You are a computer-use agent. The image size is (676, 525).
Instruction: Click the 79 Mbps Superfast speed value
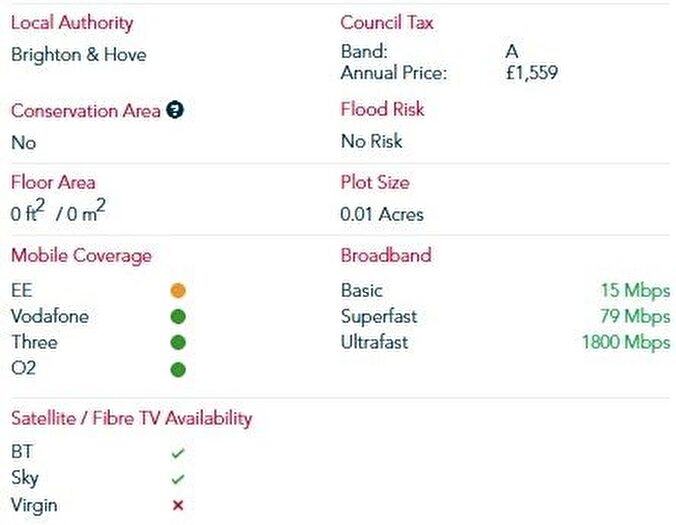click(634, 317)
